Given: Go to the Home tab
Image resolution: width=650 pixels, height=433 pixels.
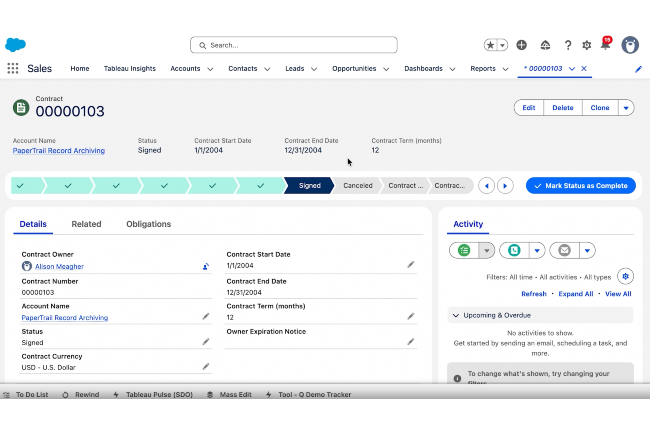Looking at the screenshot, I should click(x=80, y=68).
